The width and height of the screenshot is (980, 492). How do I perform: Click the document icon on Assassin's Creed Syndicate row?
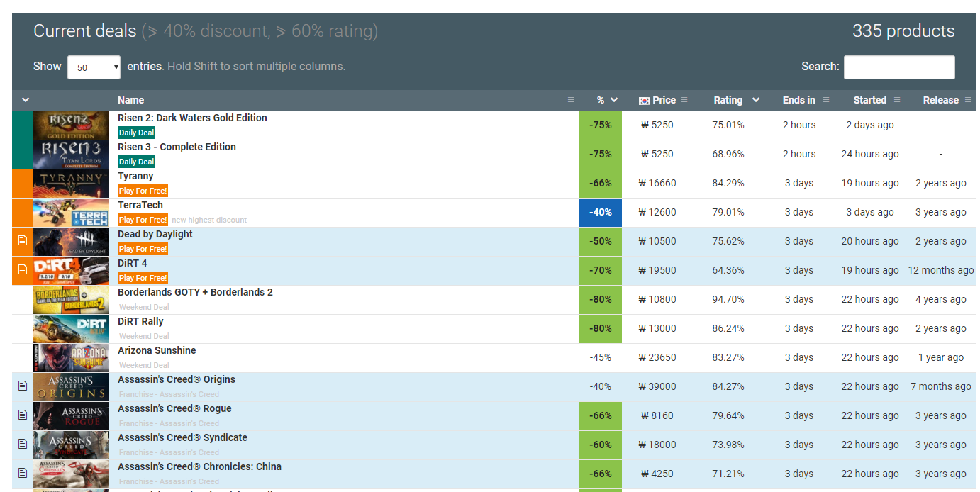click(x=22, y=444)
